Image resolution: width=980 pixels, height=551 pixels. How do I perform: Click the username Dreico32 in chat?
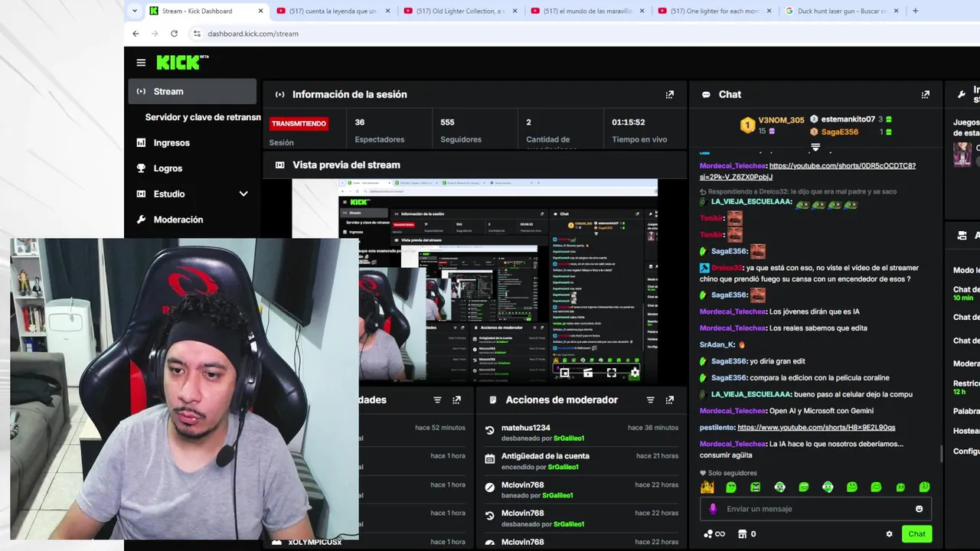tap(727, 268)
